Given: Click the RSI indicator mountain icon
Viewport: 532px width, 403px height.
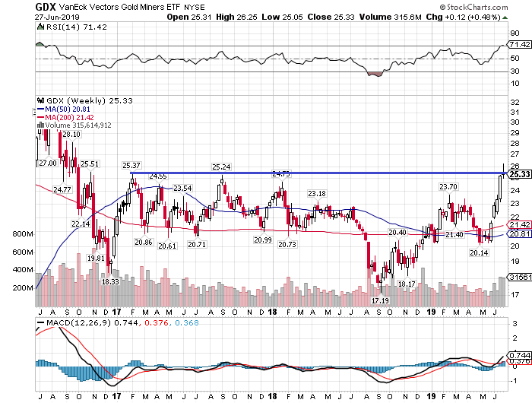Looking at the screenshot, I should click(40, 27).
